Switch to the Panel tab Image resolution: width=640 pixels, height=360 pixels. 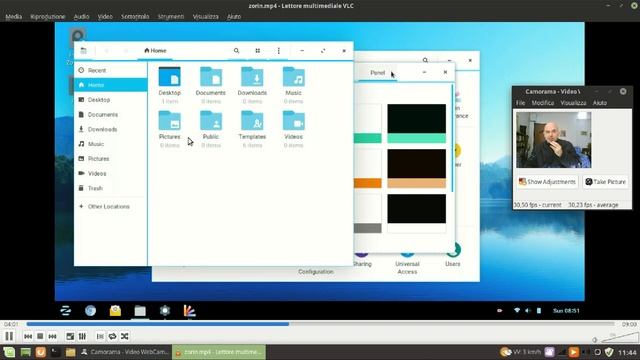[378, 73]
